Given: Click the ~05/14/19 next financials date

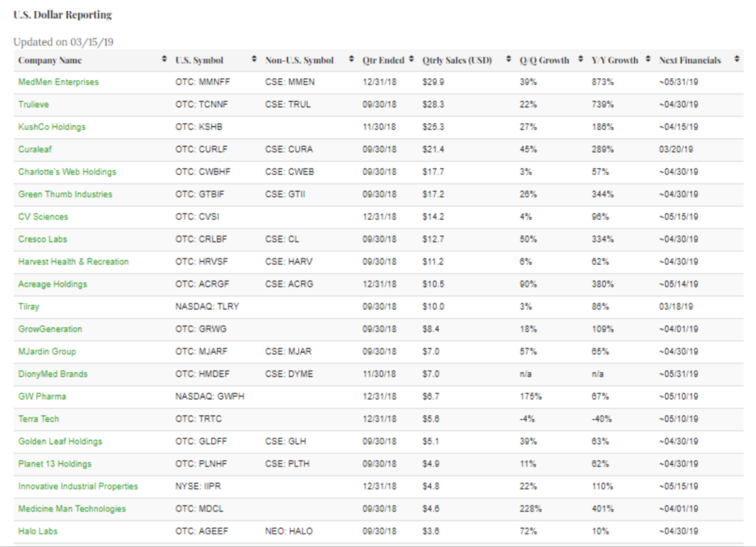Looking at the screenshot, I should 678,284.
